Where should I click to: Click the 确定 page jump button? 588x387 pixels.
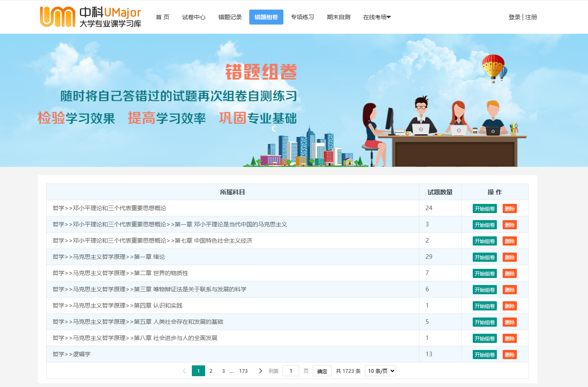322,371
